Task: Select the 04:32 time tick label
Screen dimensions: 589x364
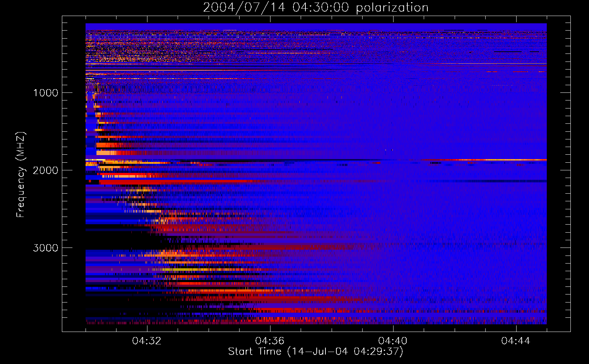Action: click(147, 341)
